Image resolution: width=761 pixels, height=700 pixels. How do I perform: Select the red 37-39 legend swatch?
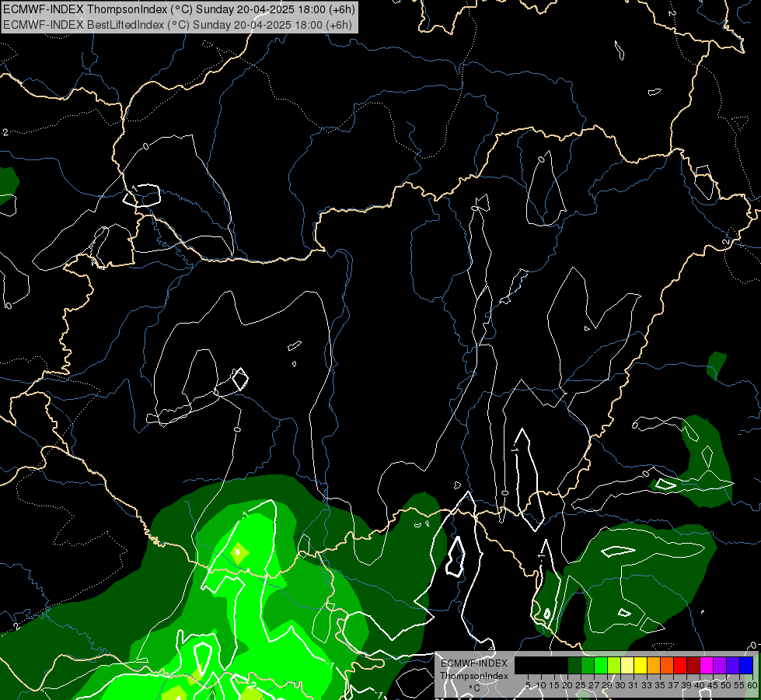(x=680, y=665)
